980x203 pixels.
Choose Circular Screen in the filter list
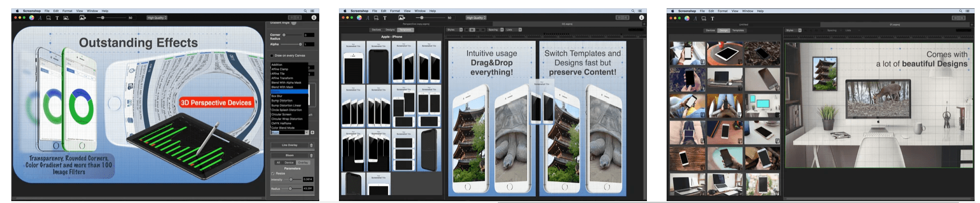pyautogui.click(x=289, y=114)
